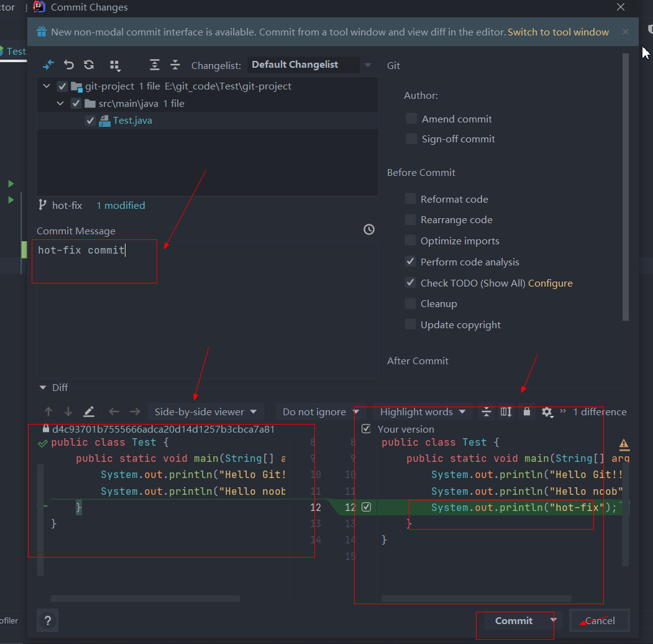Dismiss the non-modal commit notification banner

[626, 32]
